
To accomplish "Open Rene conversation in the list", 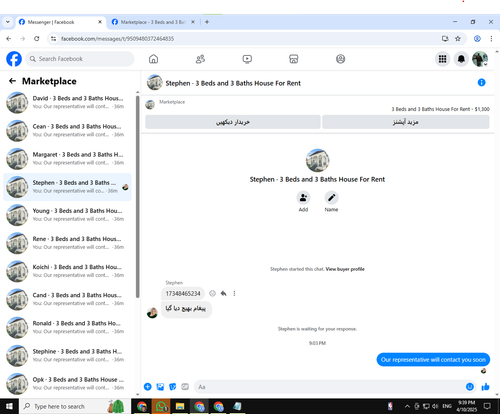I will pos(68,243).
